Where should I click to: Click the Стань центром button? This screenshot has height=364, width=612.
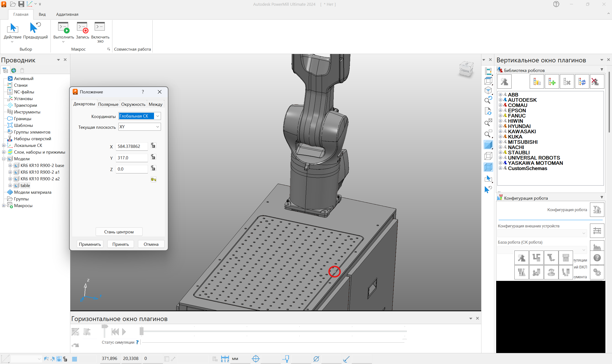119,232
